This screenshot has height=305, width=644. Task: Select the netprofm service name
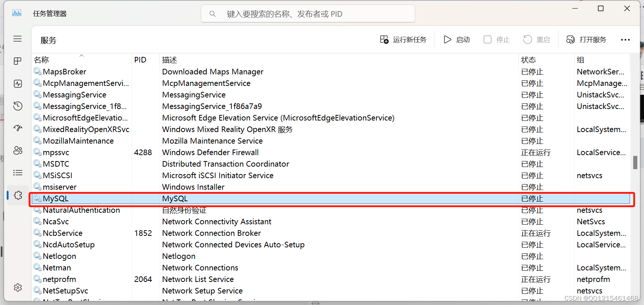pyautogui.click(x=59, y=279)
